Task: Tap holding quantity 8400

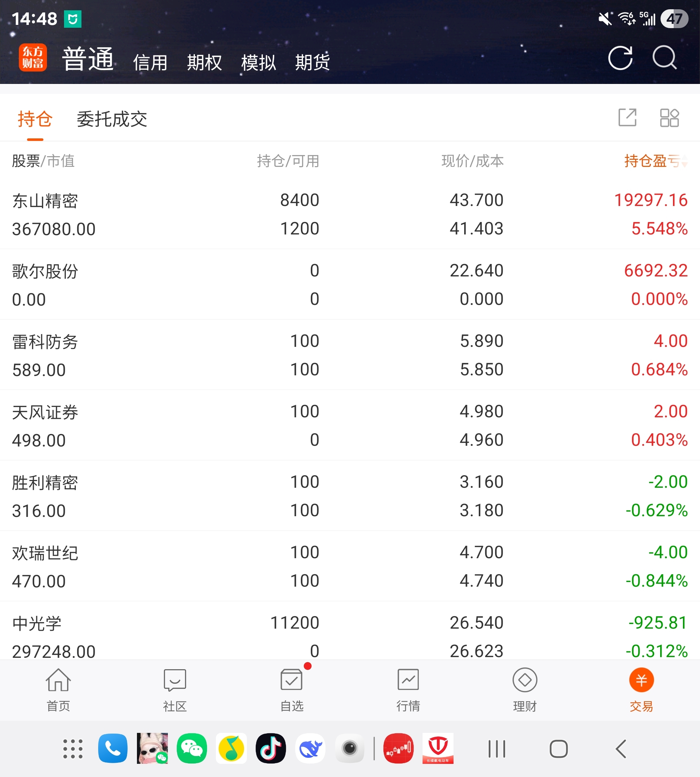Action: (299, 200)
